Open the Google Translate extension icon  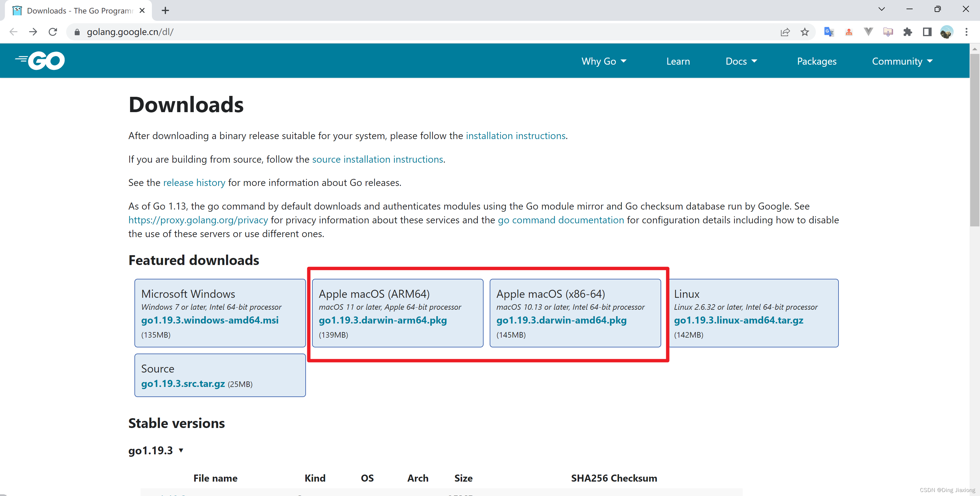point(829,32)
